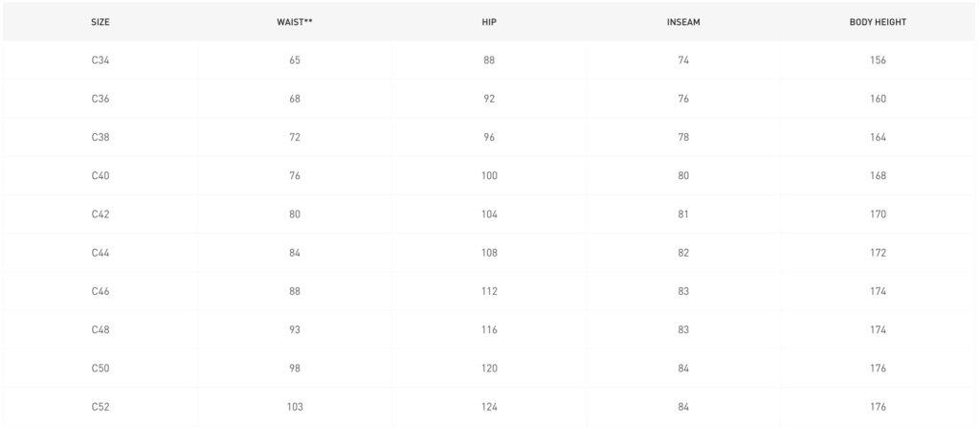Click size C38 in the table

100,138
